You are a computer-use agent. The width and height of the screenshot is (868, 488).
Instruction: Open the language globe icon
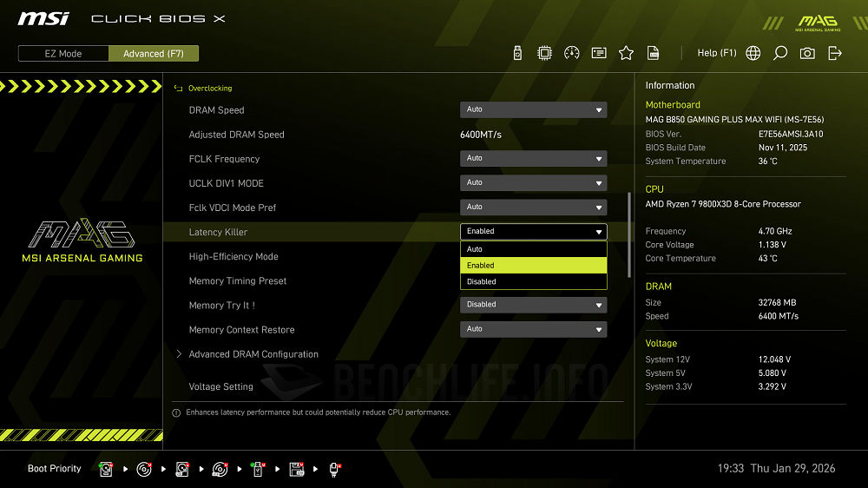coord(753,53)
